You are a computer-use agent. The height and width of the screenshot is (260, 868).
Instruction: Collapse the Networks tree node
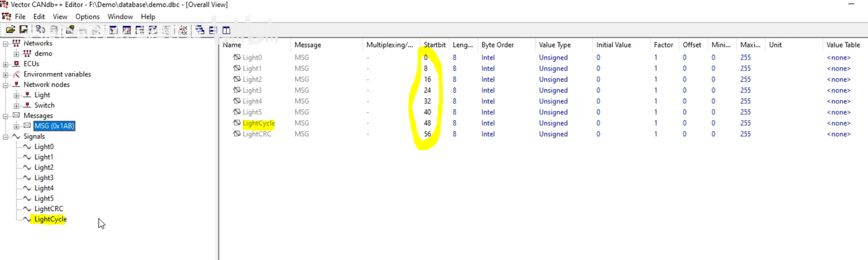coord(6,44)
